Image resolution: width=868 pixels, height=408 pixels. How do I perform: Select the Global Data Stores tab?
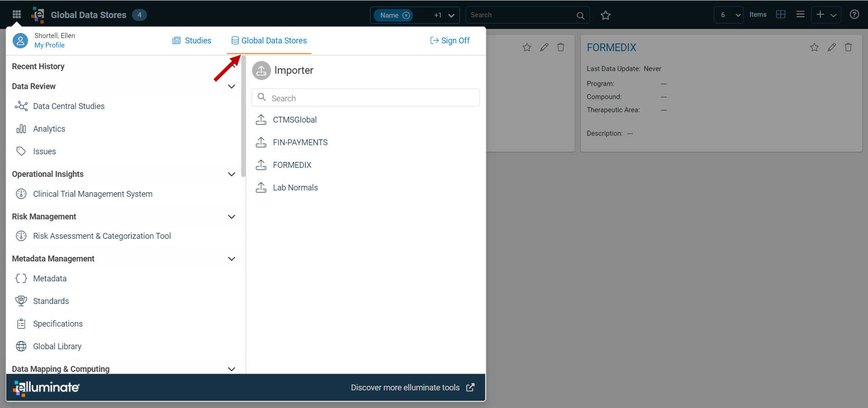pos(269,41)
